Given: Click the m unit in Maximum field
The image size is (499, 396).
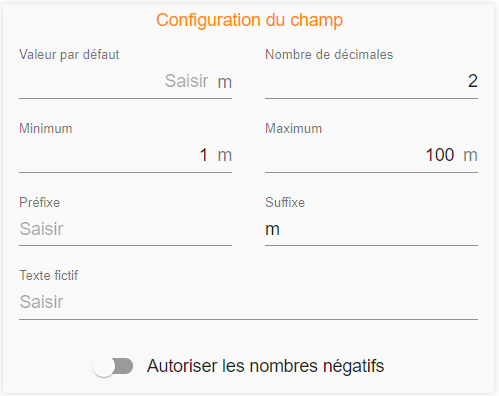Looking at the screenshot, I should click(471, 156).
